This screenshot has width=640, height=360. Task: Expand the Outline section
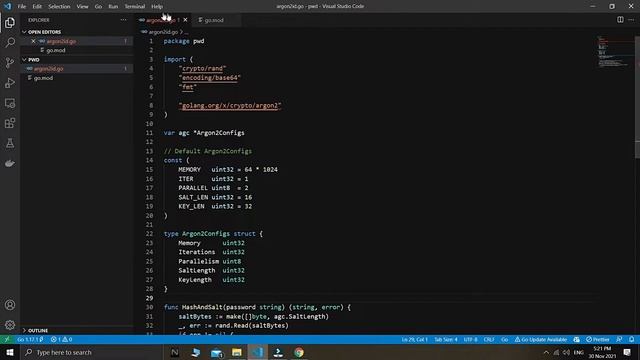pyautogui.click(x=78, y=330)
